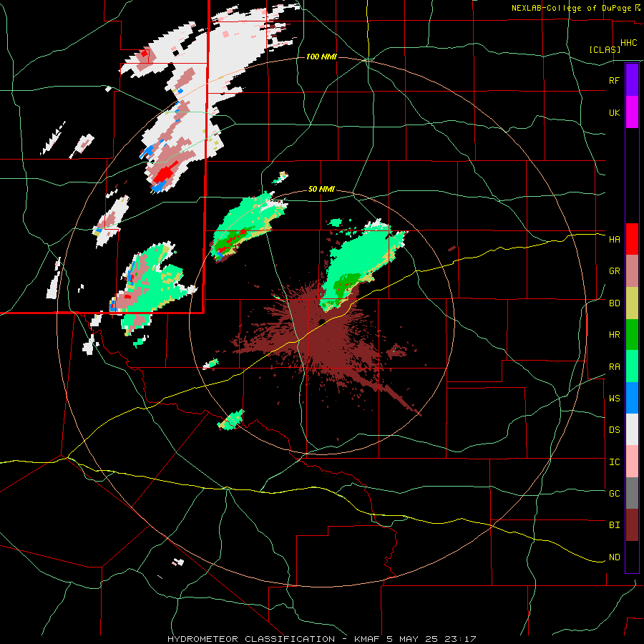Click the BD legend label
The width and height of the screenshot is (644, 644).
pos(614,303)
